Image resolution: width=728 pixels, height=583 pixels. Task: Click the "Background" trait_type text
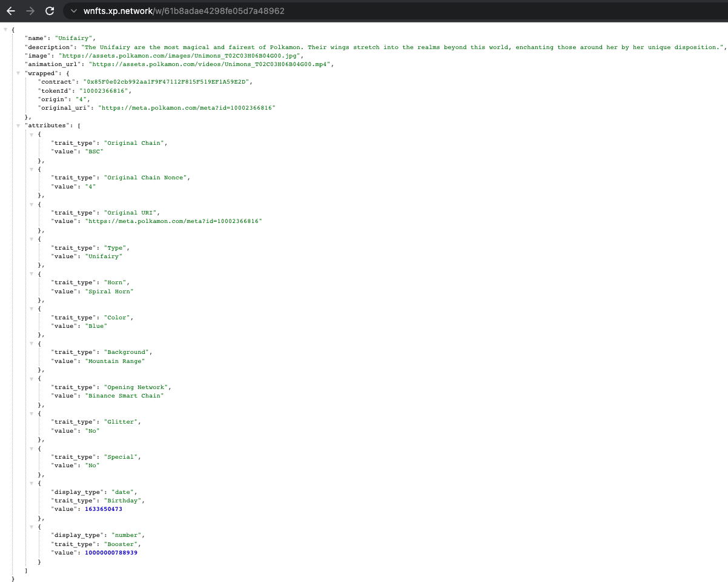127,352
